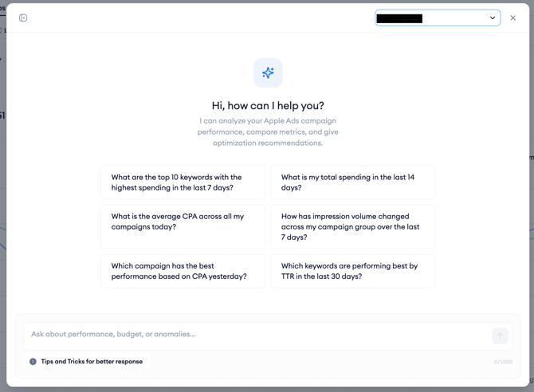Collapse the chat history sidebar panel icon
The height and width of the screenshot is (392, 534).
[x=23, y=18]
